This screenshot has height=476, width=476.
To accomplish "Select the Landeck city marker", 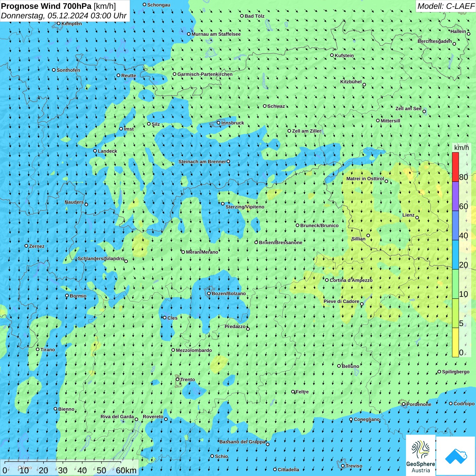I will (95, 151).
